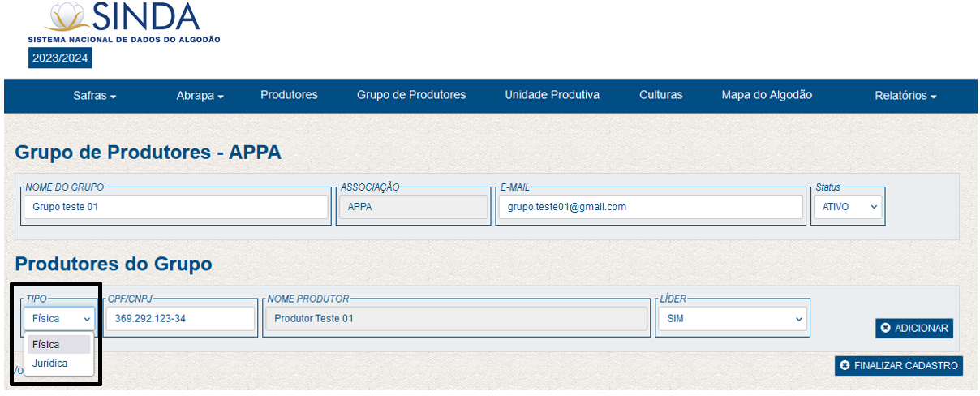This screenshot has width=980, height=396.
Task: Open the Safras dropdown menu
Action: (x=95, y=96)
